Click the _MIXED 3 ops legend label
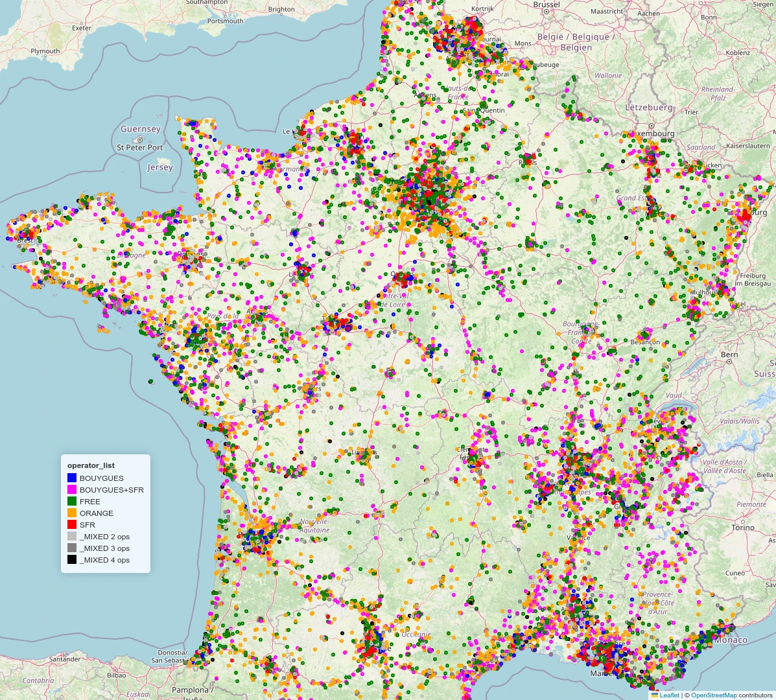Viewport: 776px width, 700px height. click(x=104, y=548)
